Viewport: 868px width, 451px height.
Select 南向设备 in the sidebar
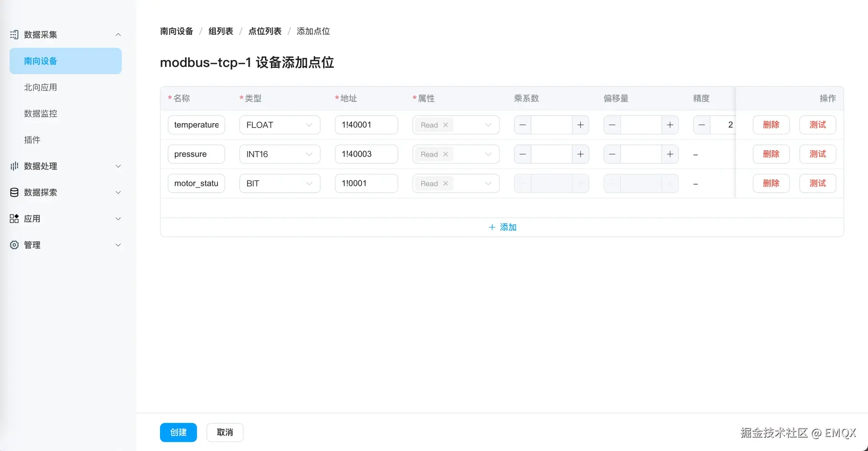[66, 61]
